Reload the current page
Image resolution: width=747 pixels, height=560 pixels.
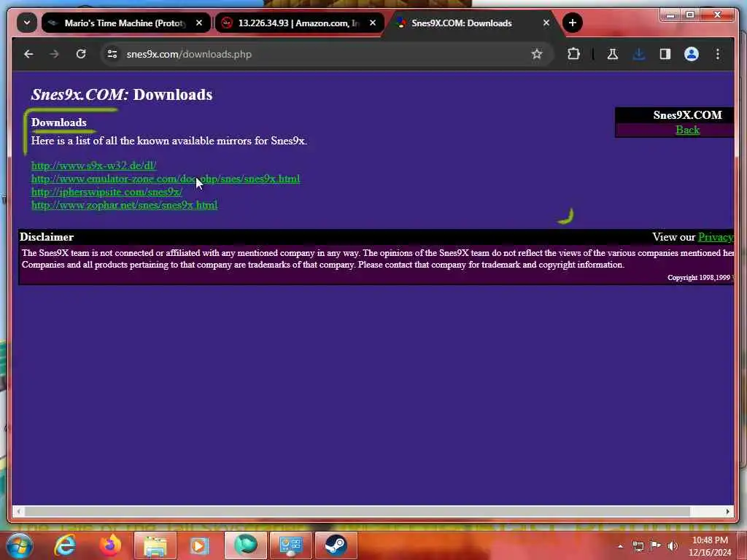[x=81, y=54]
